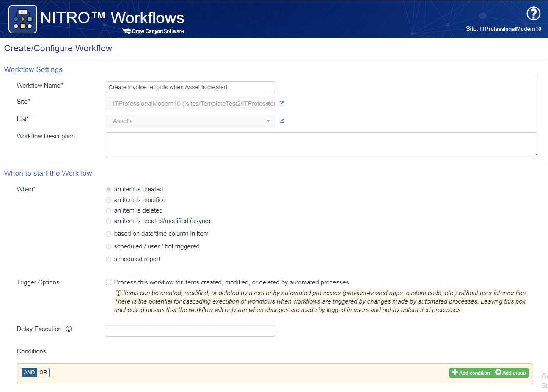This screenshot has width=548, height=392.
Task: Click the Add condition button
Action: (x=471, y=373)
